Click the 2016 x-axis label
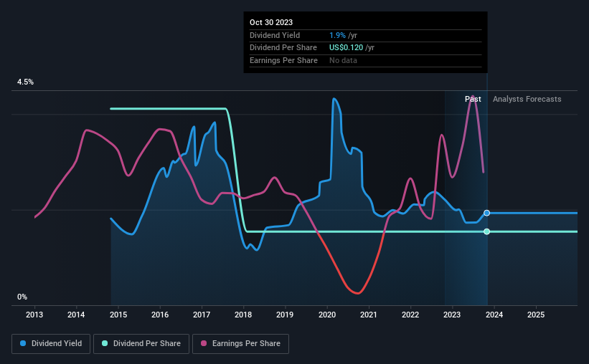589x364 pixels. [160, 315]
